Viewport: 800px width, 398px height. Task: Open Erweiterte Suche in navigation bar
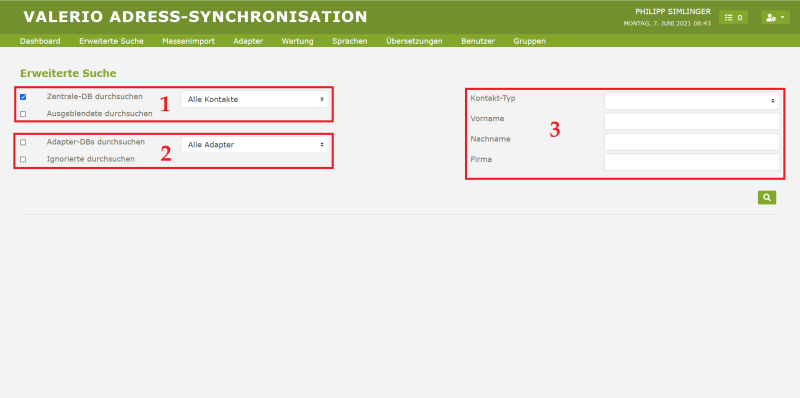pos(111,41)
